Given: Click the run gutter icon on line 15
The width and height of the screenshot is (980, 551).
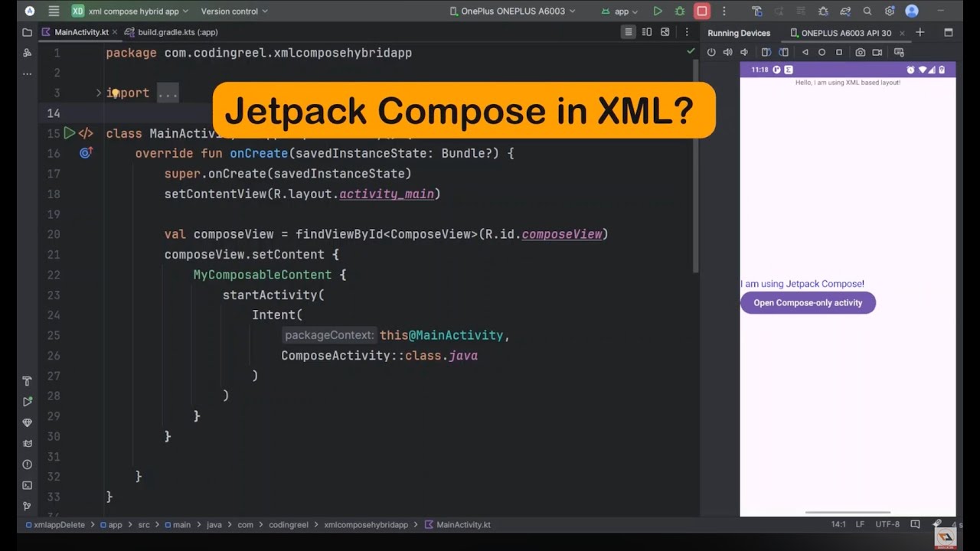Looking at the screenshot, I should click(x=69, y=133).
